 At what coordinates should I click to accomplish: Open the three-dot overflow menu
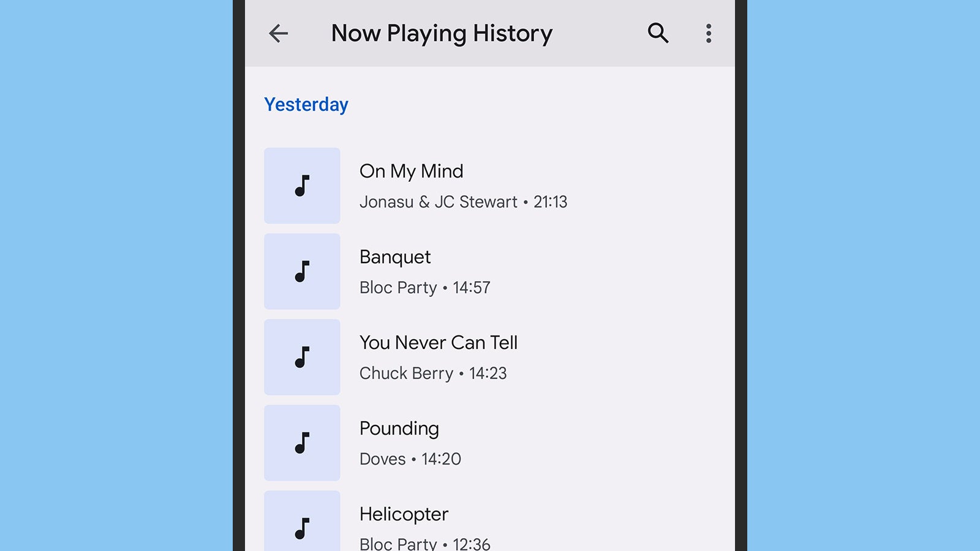click(708, 34)
